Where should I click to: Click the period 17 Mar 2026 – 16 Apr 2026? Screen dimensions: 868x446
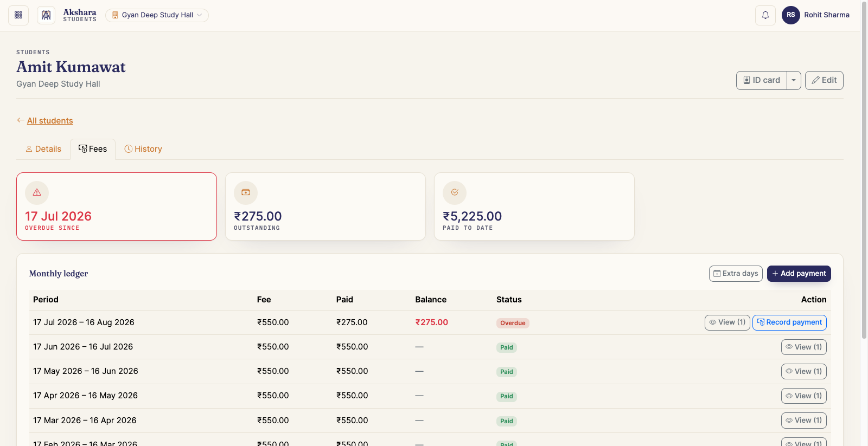(x=85, y=421)
